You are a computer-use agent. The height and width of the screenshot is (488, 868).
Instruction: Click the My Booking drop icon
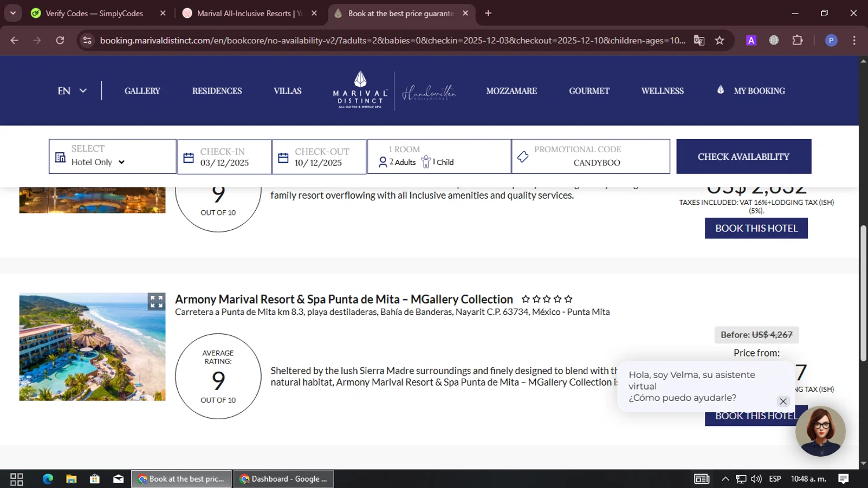tap(720, 90)
